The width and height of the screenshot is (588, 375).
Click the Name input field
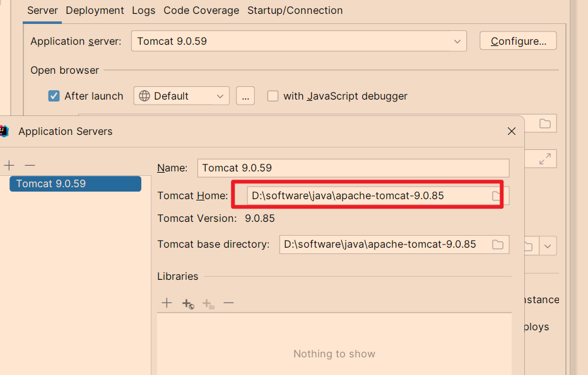click(353, 168)
